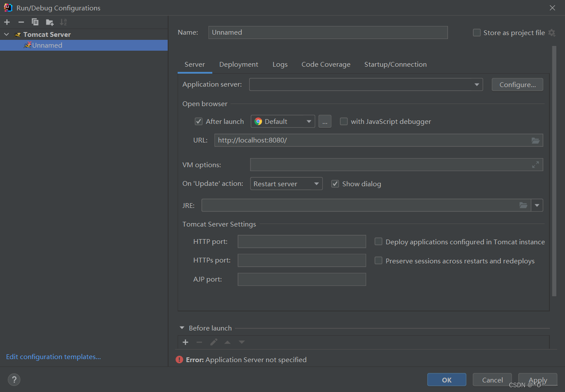Click Apply button
This screenshot has width=565, height=392.
point(538,380)
